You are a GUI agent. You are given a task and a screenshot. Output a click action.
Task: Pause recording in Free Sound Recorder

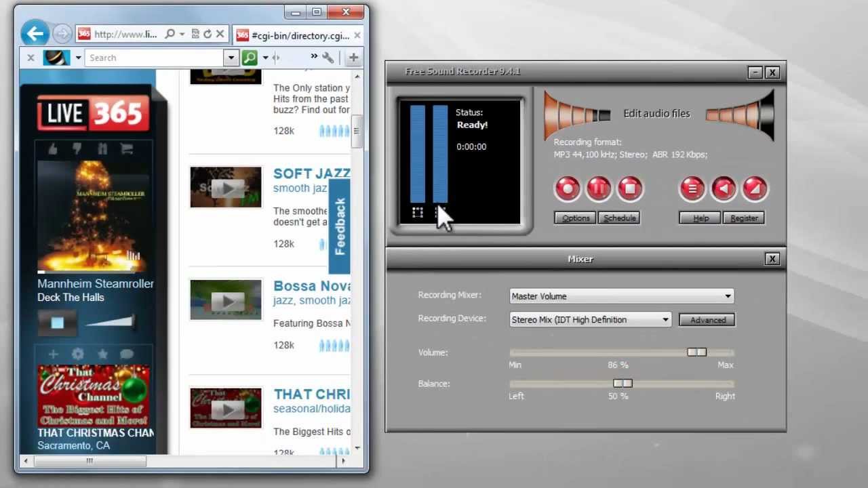(599, 188)
